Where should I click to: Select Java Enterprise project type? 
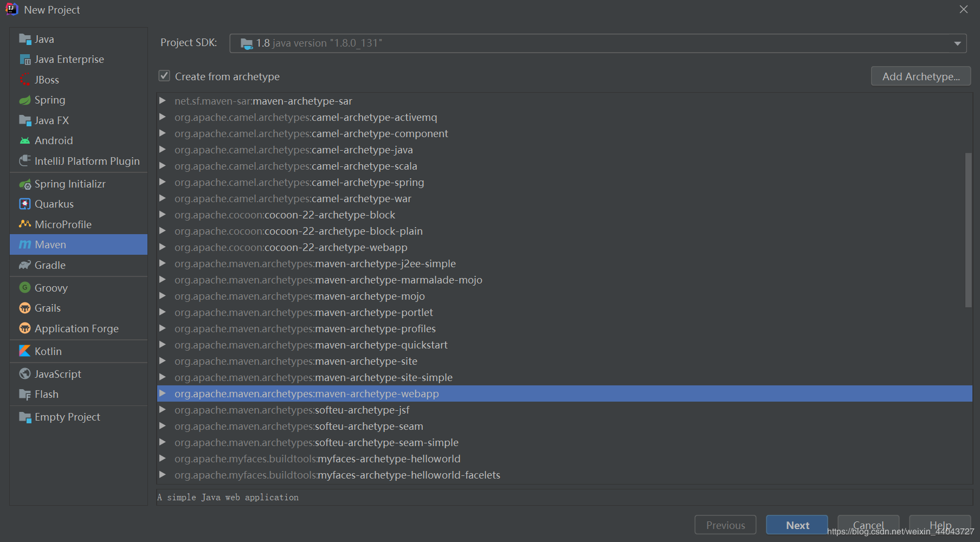click(79, 60)
